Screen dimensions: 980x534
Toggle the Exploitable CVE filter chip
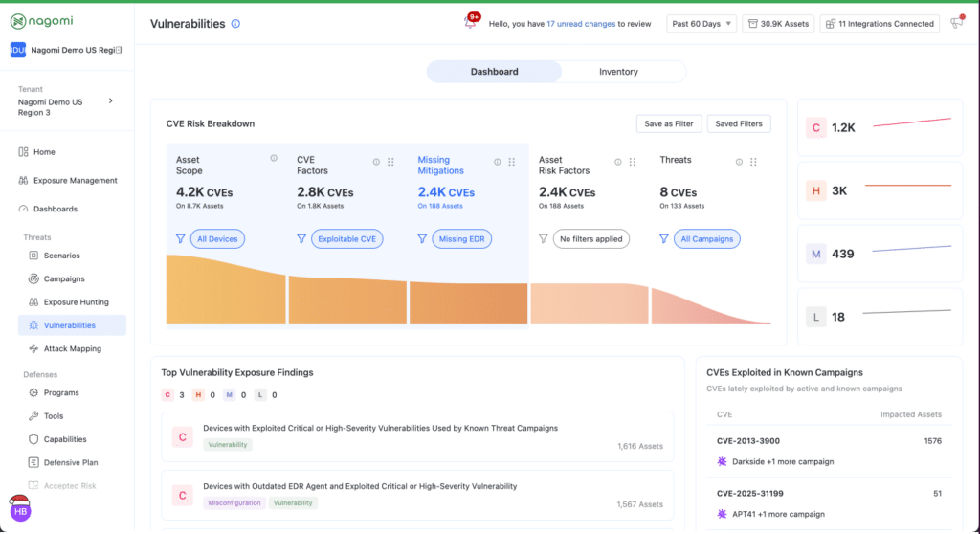point(346,238)
